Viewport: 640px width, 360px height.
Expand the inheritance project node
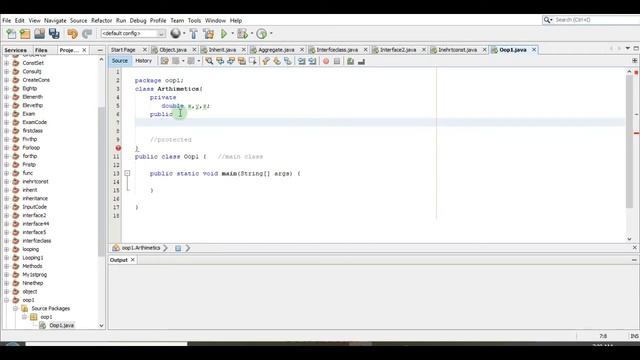pyautogui.click(x=7, y=198)
